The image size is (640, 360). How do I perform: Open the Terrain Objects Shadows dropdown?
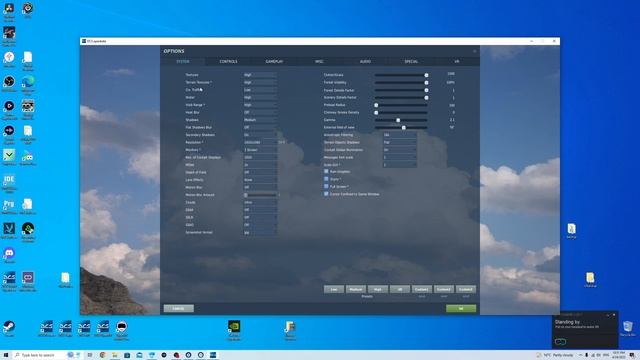click(400, 142)
